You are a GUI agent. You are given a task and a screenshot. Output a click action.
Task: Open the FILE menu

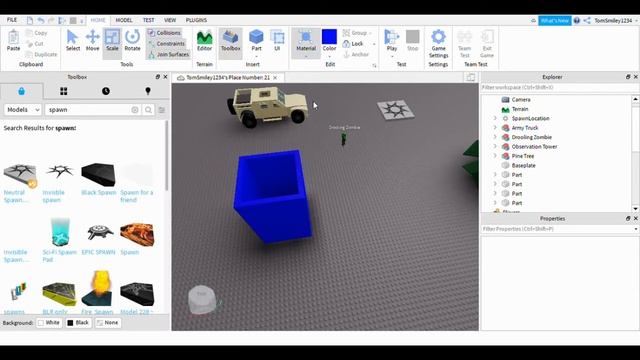pos(12,20)
